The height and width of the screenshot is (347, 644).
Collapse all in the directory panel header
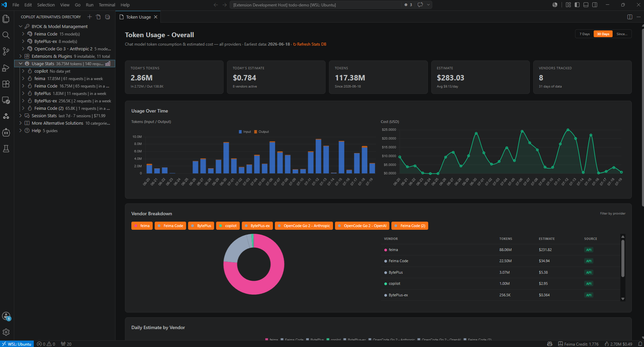(107, 17)
